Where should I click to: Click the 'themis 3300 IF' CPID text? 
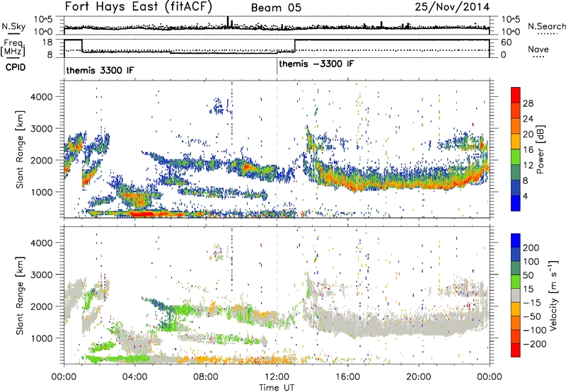click(x=100, y=70)
